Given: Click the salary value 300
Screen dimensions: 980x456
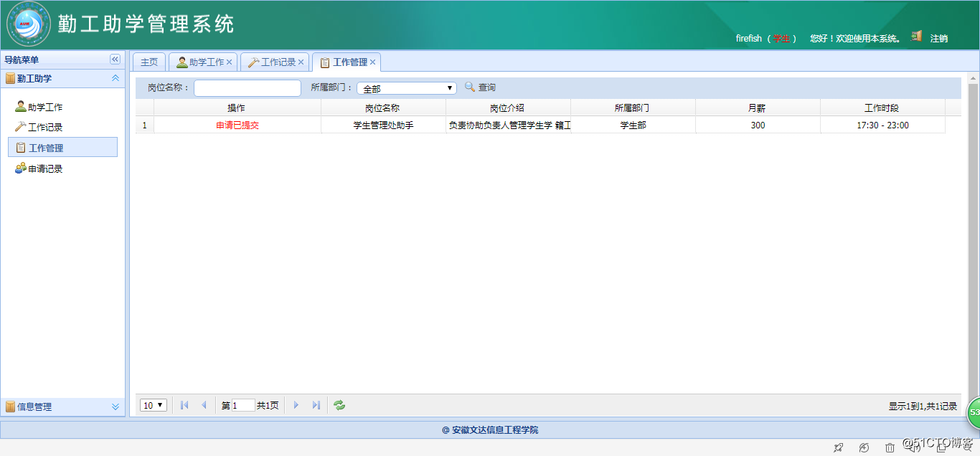Looking at the screenshot, I should (x=758, y=125).
